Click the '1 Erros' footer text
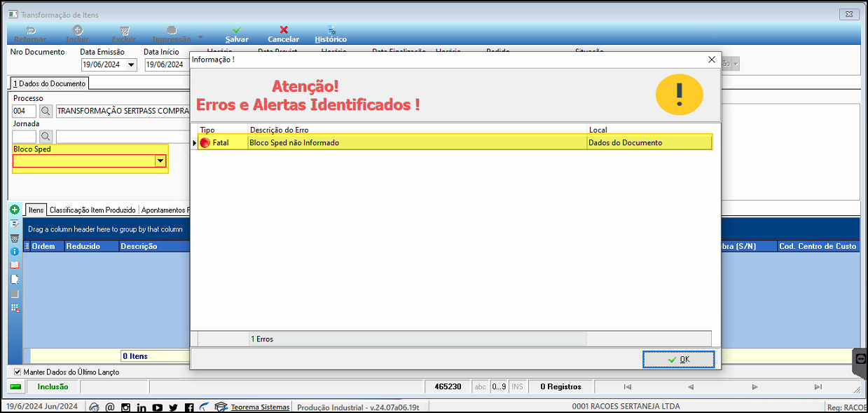Screen dimensions: 868x413 point(262,339)
